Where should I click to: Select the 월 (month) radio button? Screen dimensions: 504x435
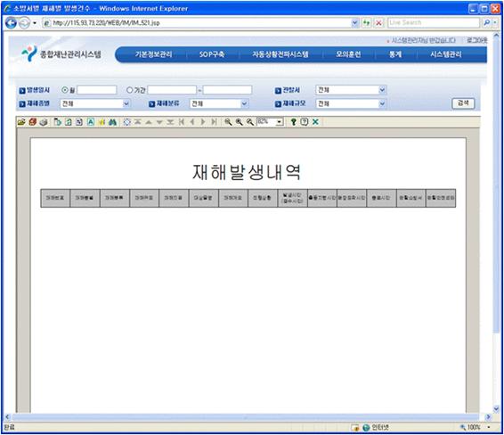point(65,90)
